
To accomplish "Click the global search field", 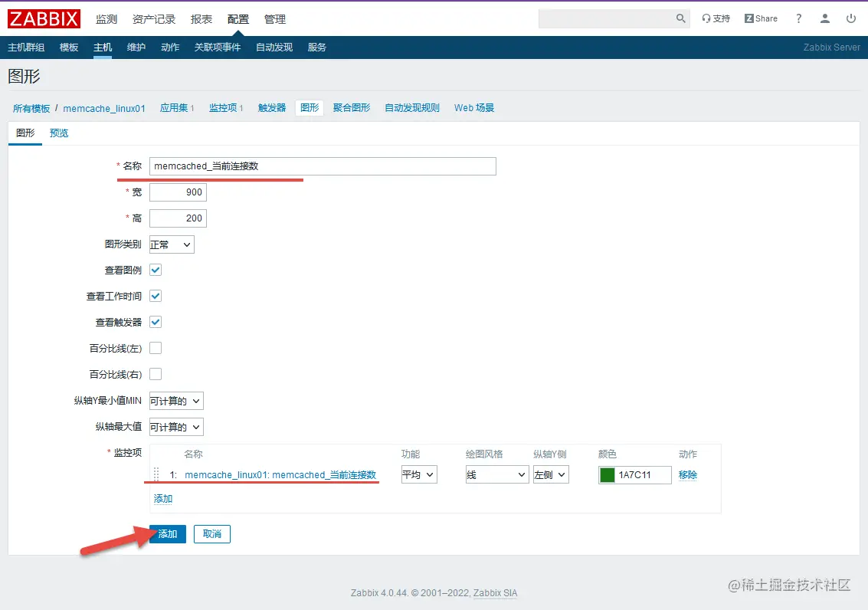I will 606,18.
